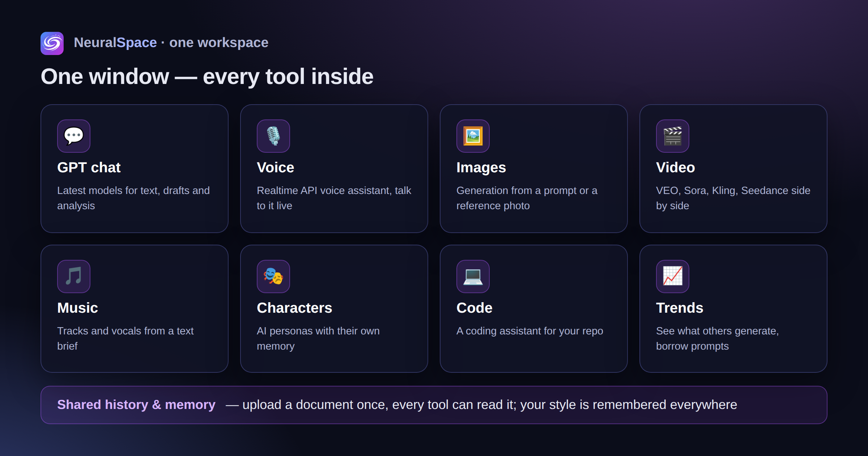Open the Code card title
This screenshot has height=456, width=868.
click(x=475, y=308)
